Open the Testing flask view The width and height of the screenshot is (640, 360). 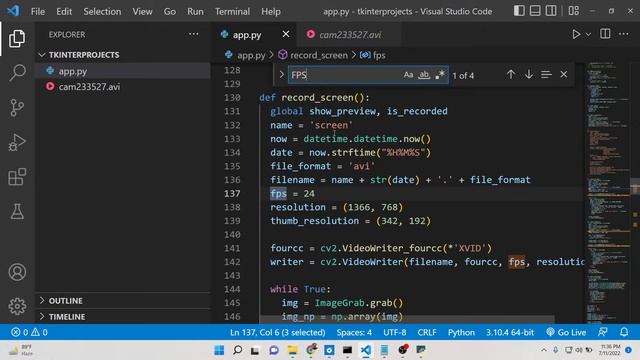17,211
